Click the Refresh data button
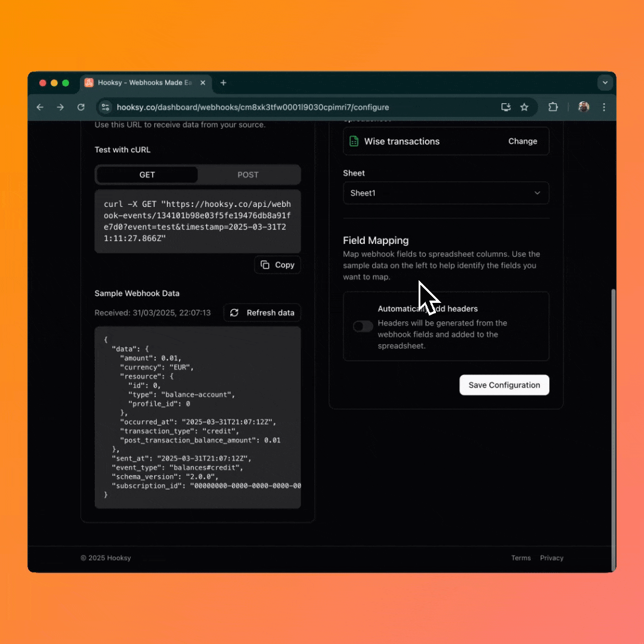644x644 pixels. [262, 313]
